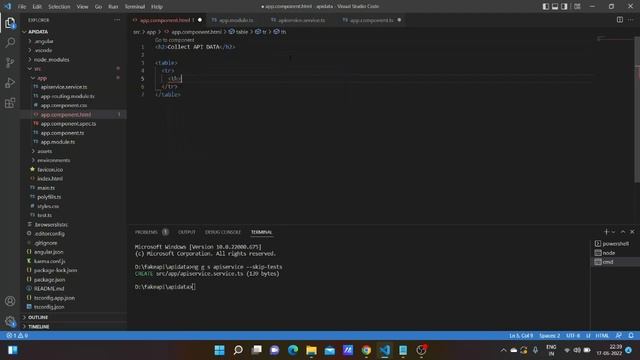Change language mode HTML in status bar
640x360 pixels.
coord(602,336)
